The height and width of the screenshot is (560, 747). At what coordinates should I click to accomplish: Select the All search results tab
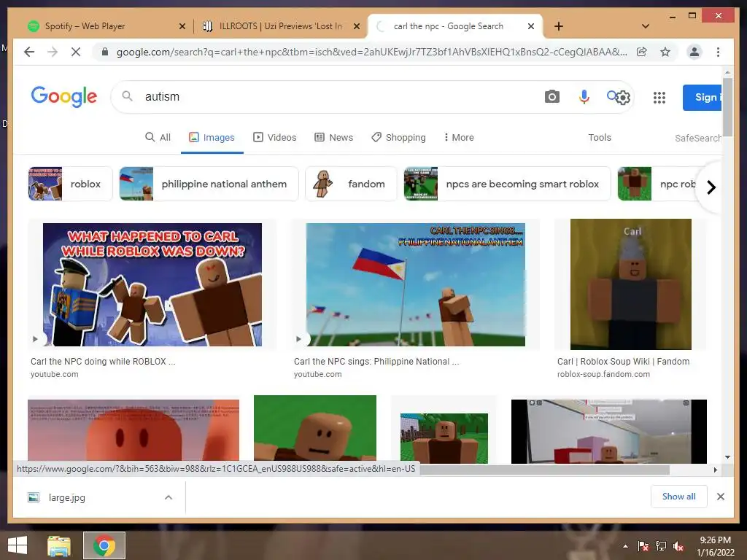158,138
